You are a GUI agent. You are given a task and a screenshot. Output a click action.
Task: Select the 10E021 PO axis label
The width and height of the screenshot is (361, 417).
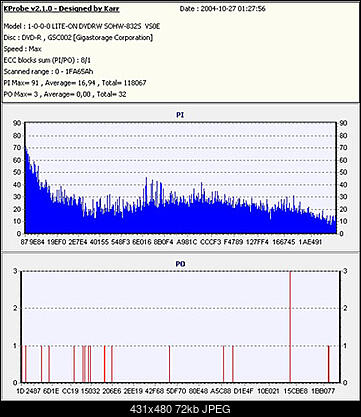(268, 391)
